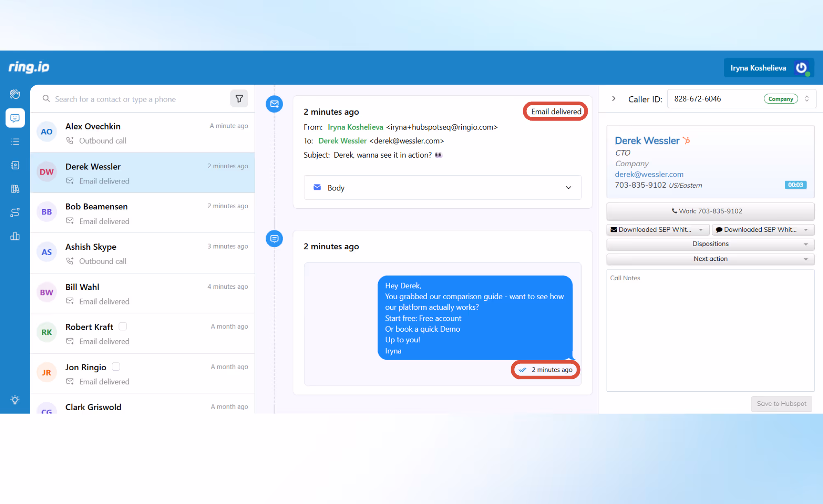The height and width of the screenshot is (504, 823).
Task: Open the Caller ID number selector
Action: point(742,99)
